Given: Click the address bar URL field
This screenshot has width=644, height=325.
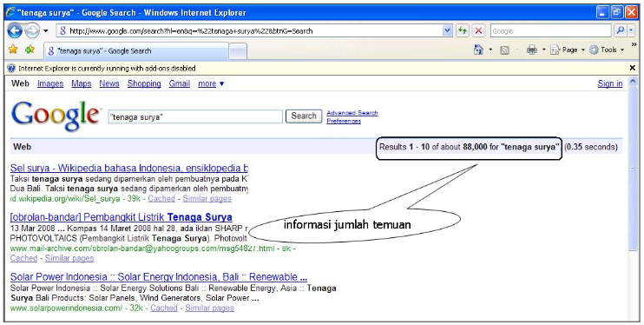Looking at the screenshot, I should [249, 31].
